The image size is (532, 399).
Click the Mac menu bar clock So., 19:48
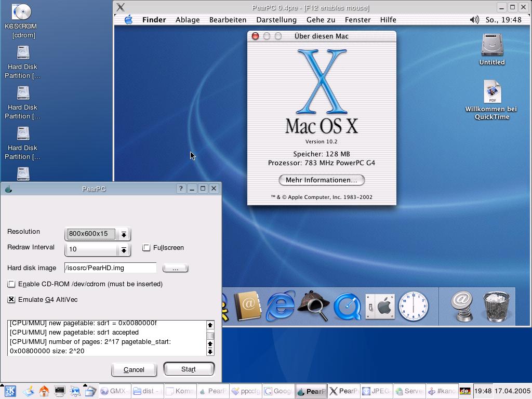tap(503, 20)
